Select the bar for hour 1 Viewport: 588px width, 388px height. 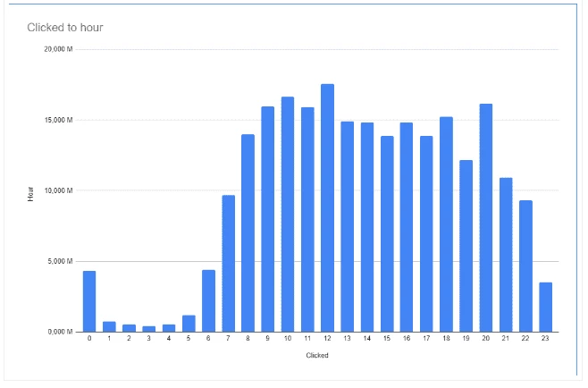[x=109, y=327]
